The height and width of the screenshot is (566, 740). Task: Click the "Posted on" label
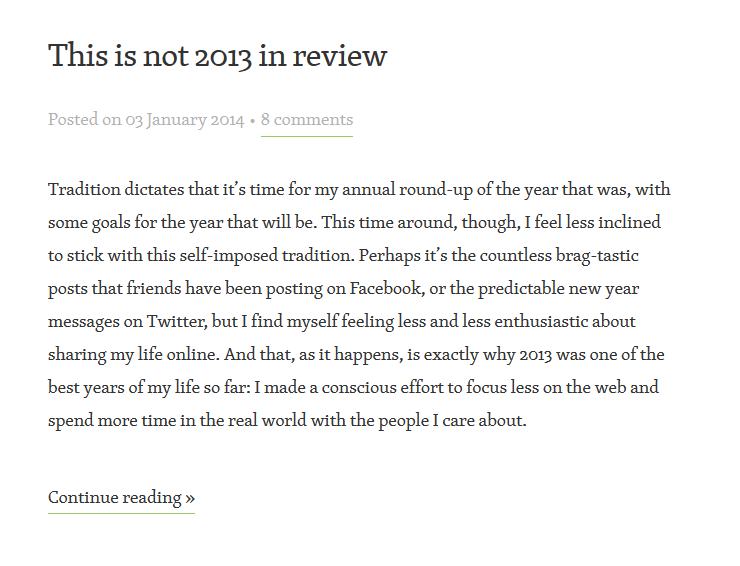point(85,120)
